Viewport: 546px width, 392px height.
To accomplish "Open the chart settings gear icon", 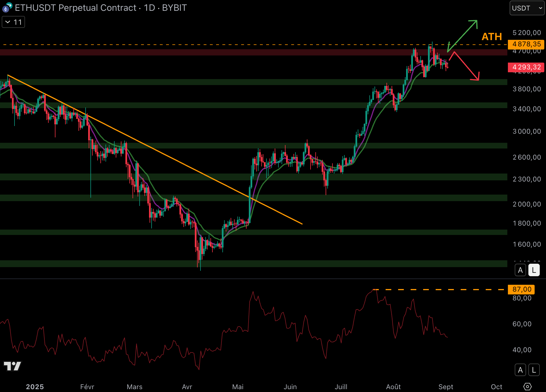I will click(527, 387).
